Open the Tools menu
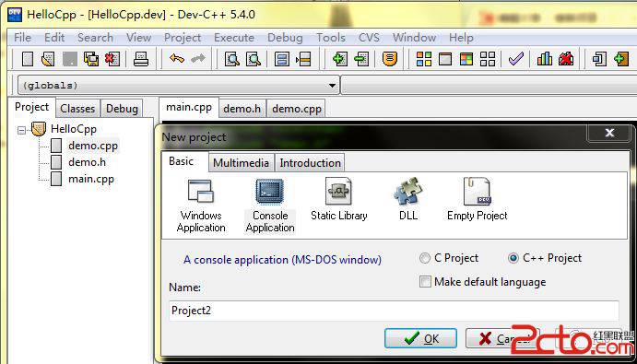 point(331,38)
